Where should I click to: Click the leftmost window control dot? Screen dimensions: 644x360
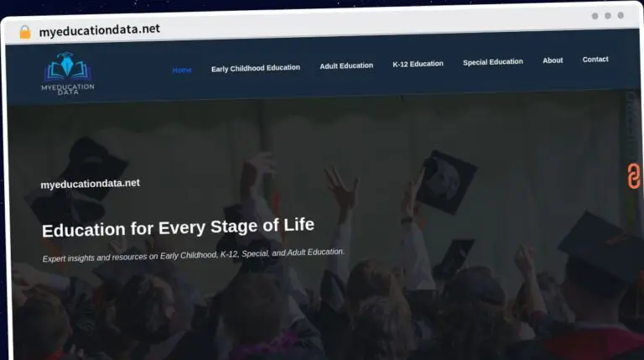(595, 16)
